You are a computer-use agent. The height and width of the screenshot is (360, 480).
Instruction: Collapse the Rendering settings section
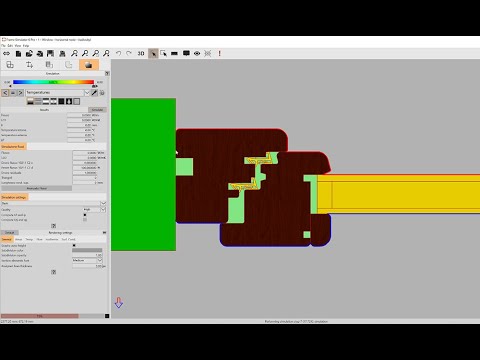[104, 232]
